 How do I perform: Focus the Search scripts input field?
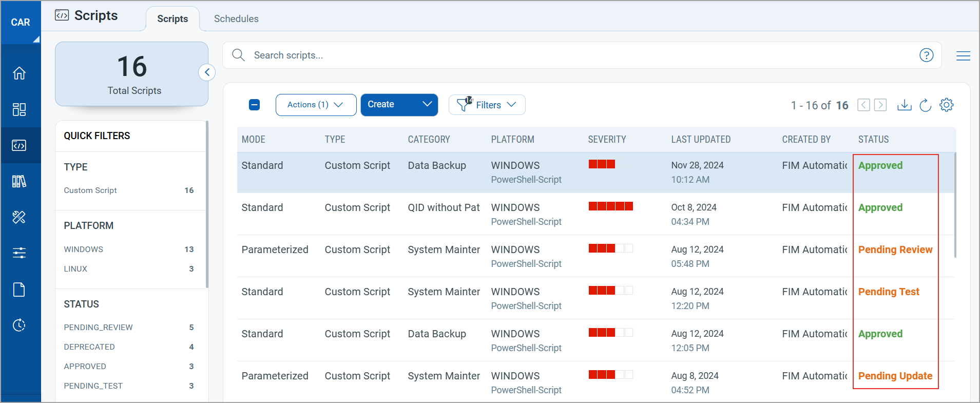click(583, 55)
